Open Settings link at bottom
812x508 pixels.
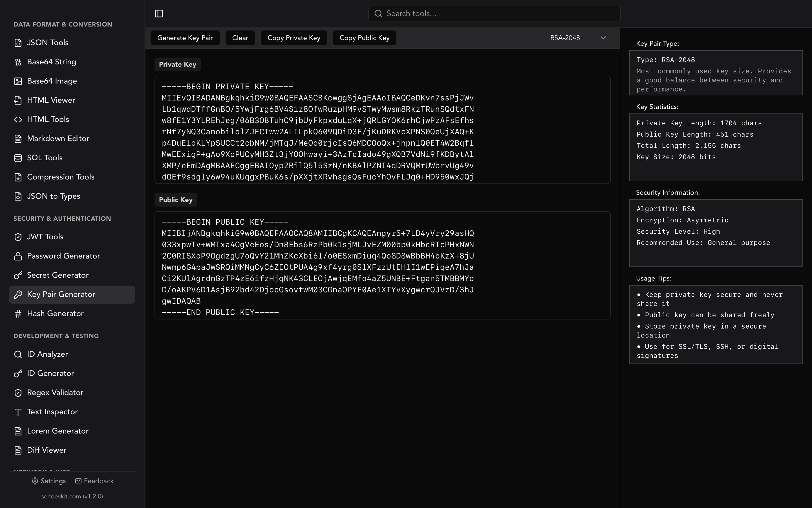[49, 481]
